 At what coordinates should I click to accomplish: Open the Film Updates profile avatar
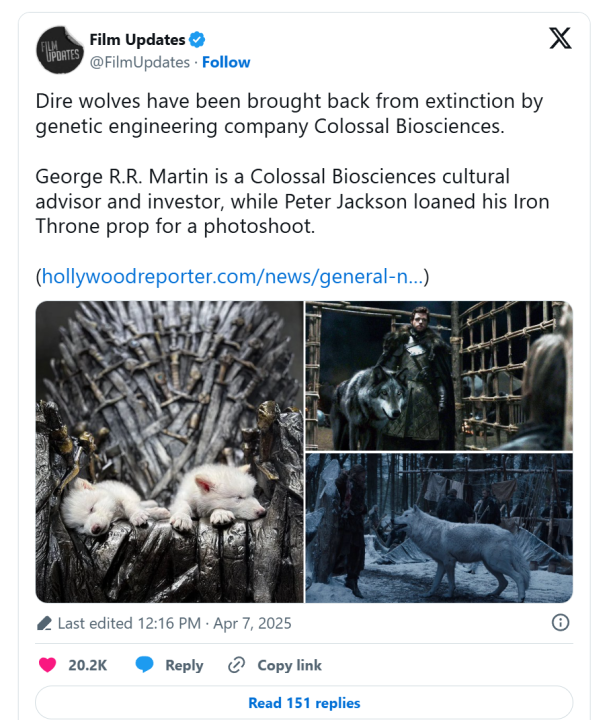tap(59, 49)
